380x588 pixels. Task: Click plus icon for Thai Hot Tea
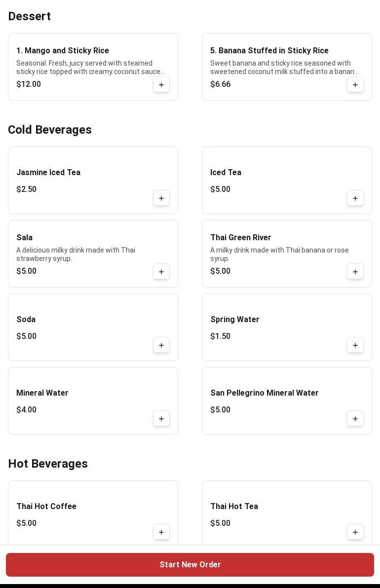coord(355,532)
